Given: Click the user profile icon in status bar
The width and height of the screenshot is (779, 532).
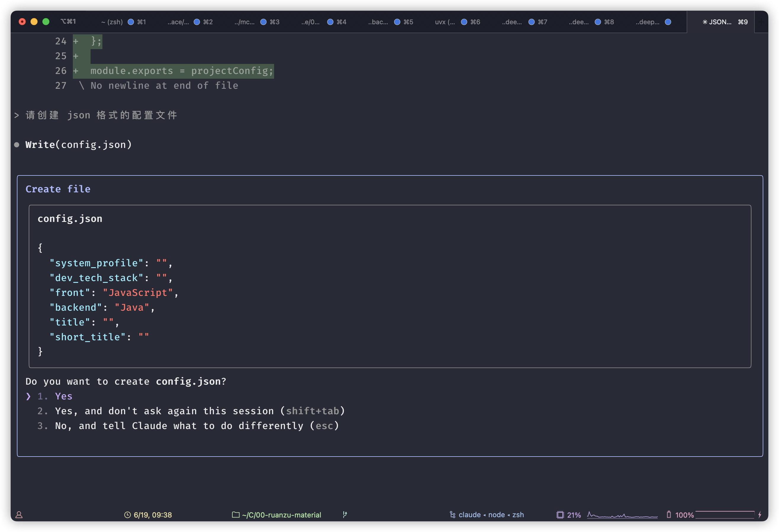Looking at the screenshot, I should (x=19, y=515).
